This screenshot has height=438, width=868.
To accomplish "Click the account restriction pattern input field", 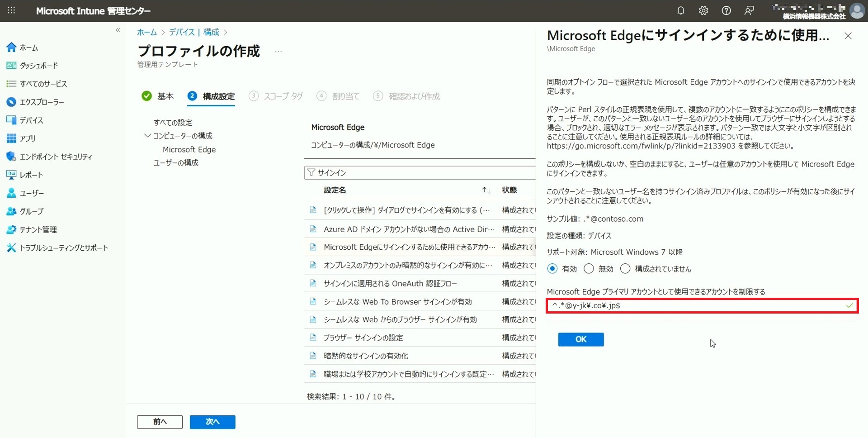I will tap(696, 305).
